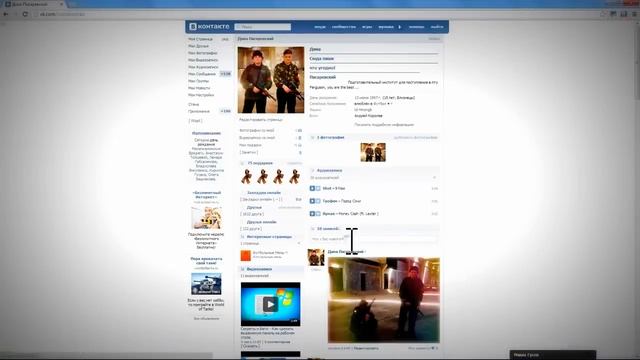Open 'Мои Друзья' in sidebar
The image size is (640, 360).
[x=198, y=46]
